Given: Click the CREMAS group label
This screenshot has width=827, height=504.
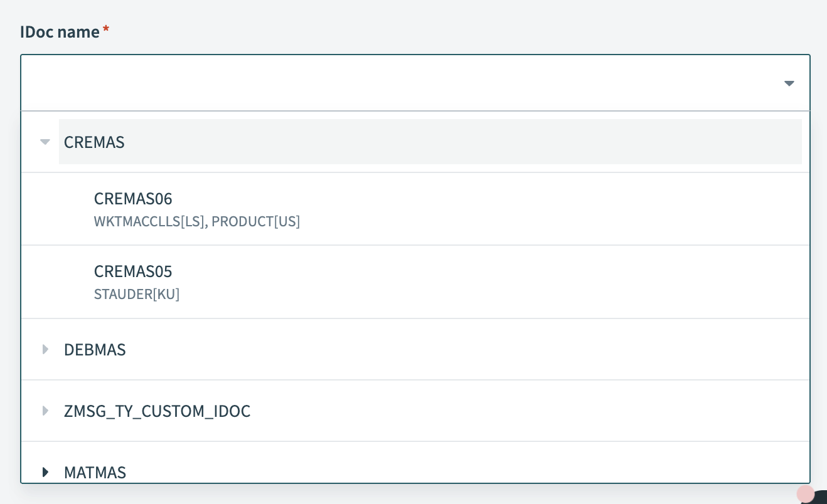Looking at the screenshot, I should point(94,142).
